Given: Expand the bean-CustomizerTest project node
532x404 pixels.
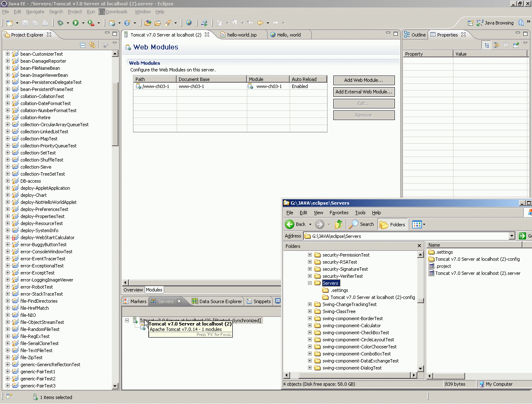Looking at the screenshot, I should [7, 54].
